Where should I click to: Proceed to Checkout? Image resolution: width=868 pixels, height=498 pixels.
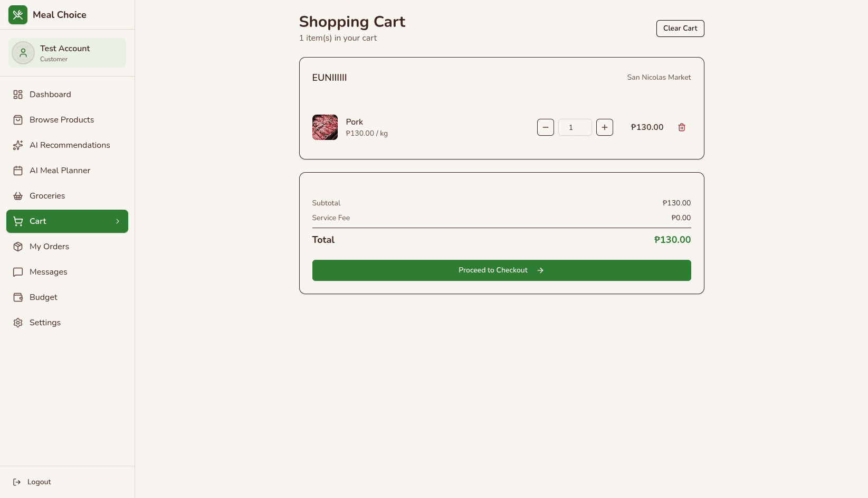point(501,270)
